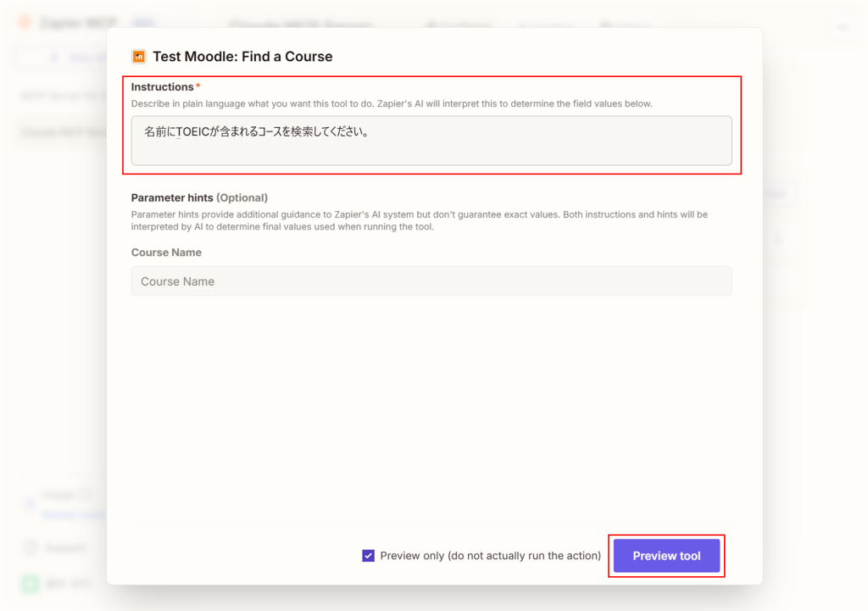Click the Parameter hints explanation paragraph

click(419, 220)
